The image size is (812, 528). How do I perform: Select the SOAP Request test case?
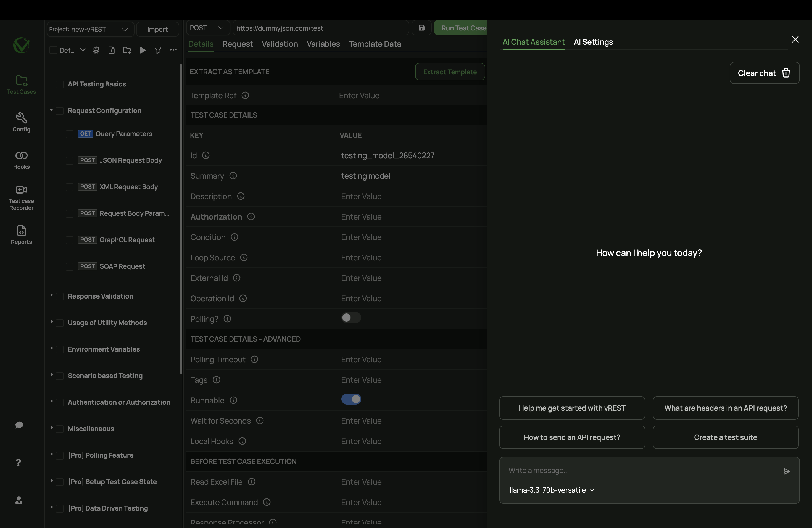[x=122, y=266]
